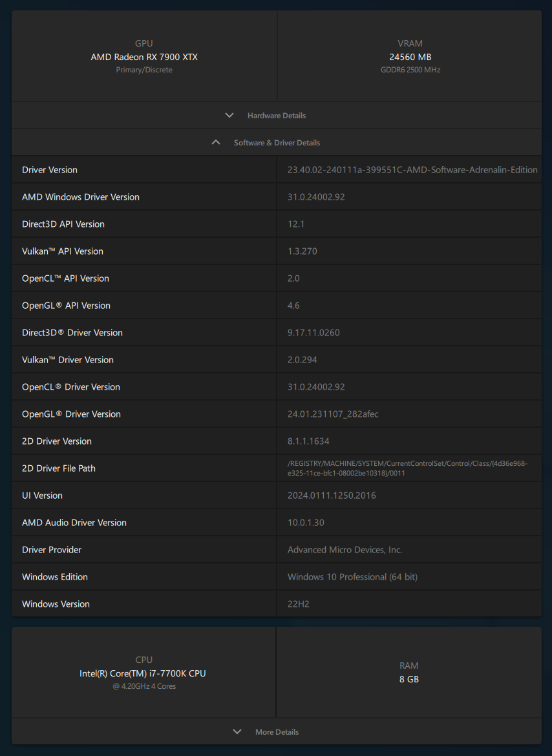Image resolution: width=552 pixels, height=756 pixels.
Task: Select the GPU name AMD Radeon RX 7900 XTX
Action: 144,57
